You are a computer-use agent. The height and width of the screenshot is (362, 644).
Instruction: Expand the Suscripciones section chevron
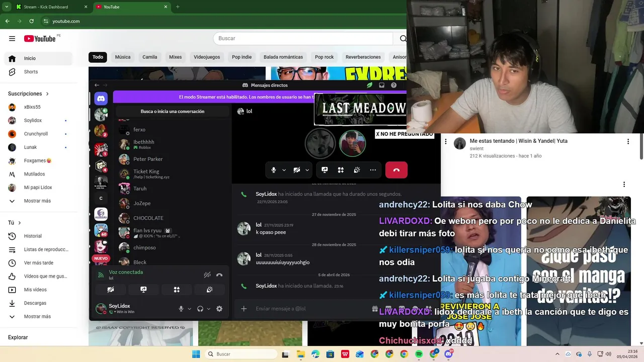(x=47, y=94)
